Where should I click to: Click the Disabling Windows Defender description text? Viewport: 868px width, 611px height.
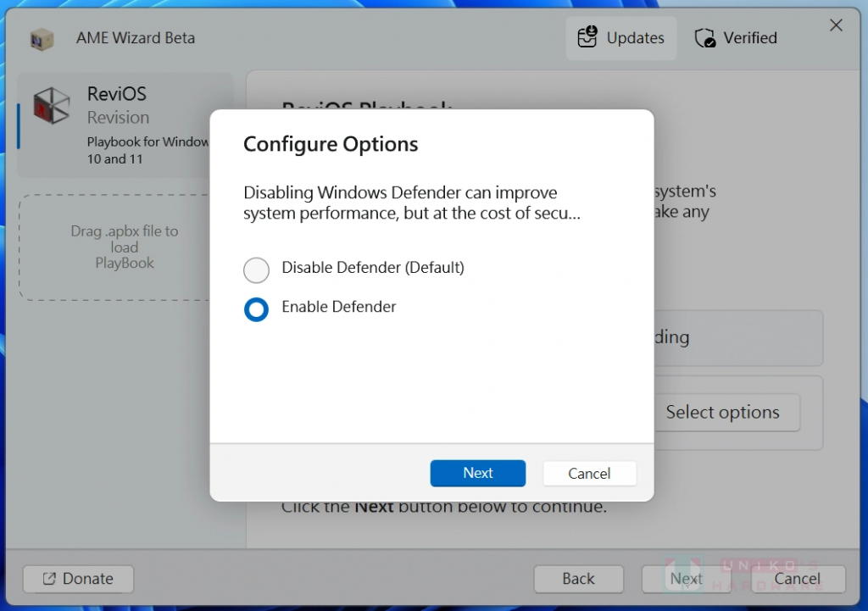tap(412, 203)
